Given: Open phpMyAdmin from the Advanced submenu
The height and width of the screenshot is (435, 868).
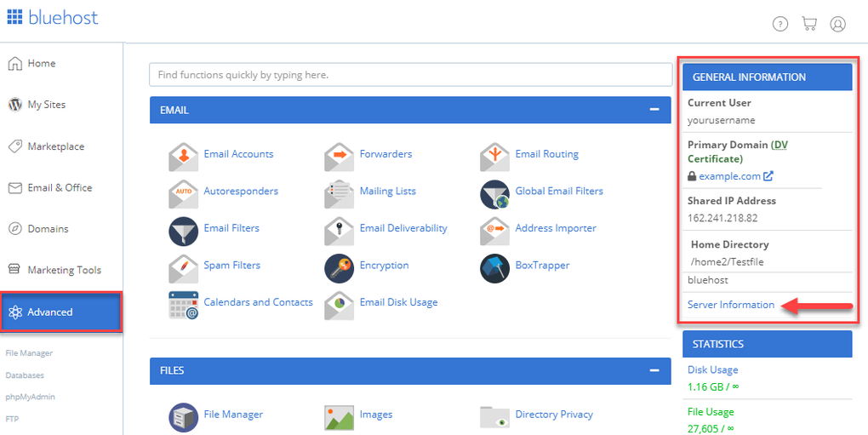Looking at the screenshot, I should click(31, 397).
